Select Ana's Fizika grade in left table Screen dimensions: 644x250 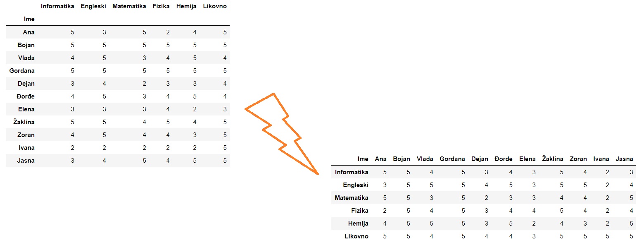[x=168, y=32]
